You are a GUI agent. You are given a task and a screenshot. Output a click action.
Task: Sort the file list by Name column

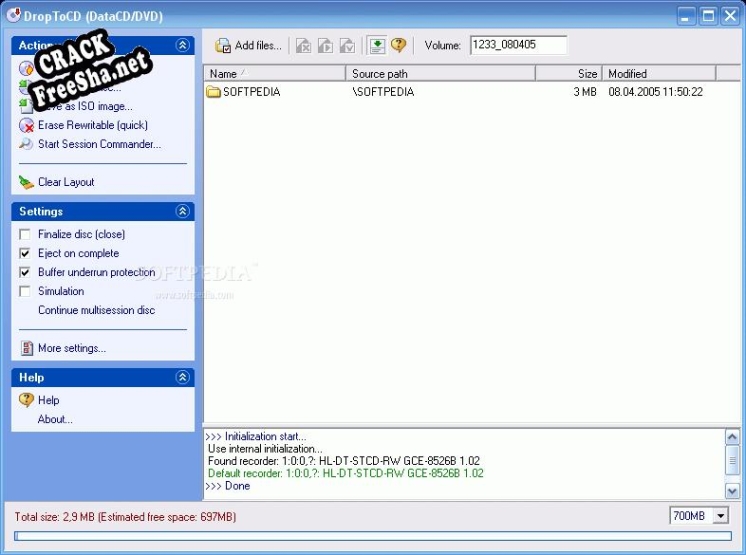275,73
